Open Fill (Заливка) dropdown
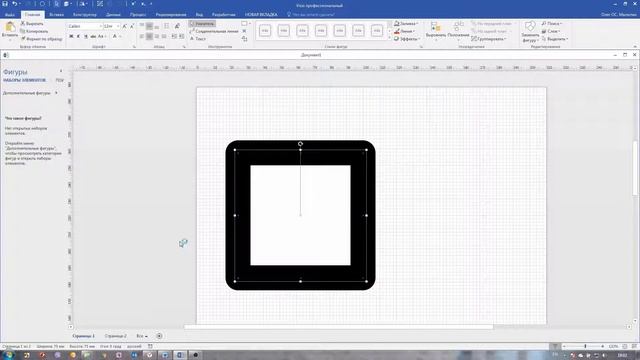This screenshot has height=360, width=640. coord(406,24)
